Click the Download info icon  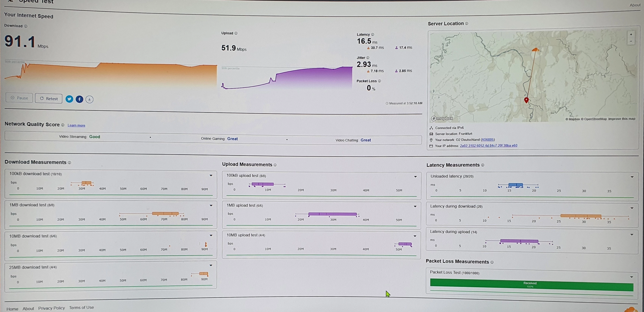pos(26,26)
